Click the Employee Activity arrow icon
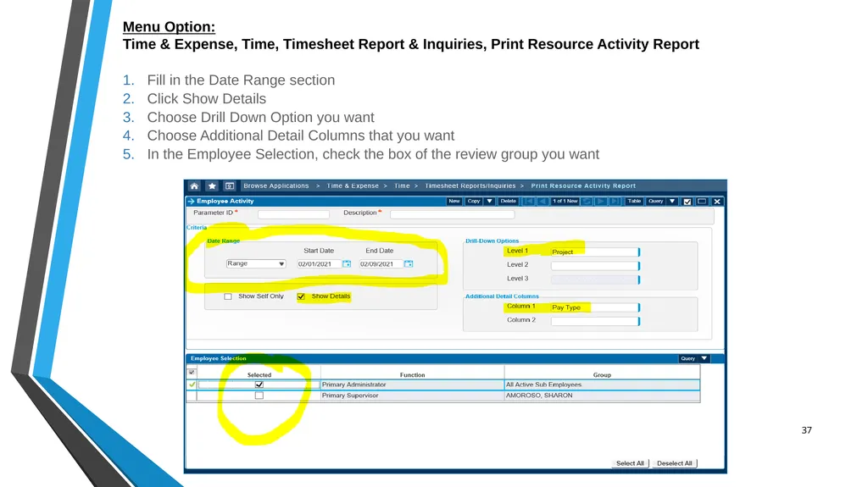 191,202
